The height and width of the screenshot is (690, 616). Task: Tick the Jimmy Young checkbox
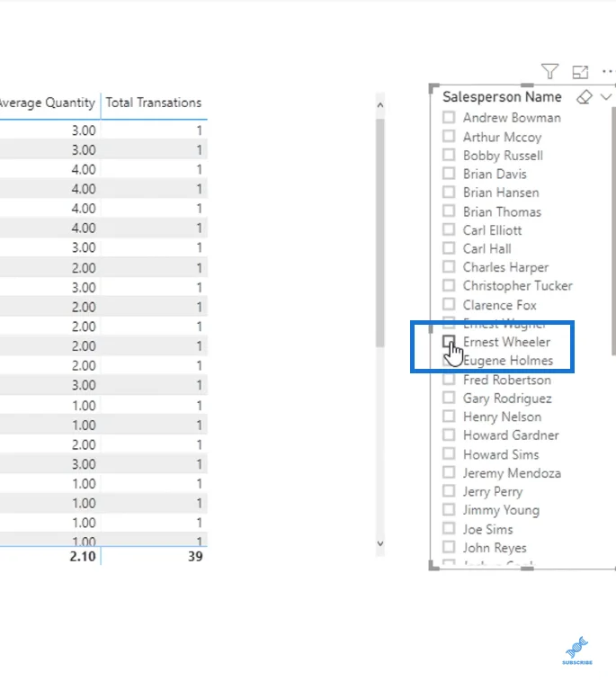click(x=449, y=509)
